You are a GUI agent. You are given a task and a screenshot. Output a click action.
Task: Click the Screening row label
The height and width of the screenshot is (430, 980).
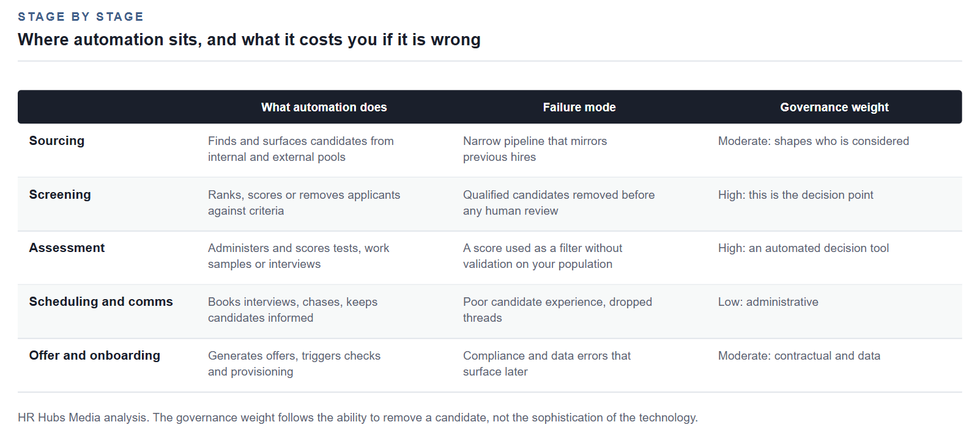pos(60,195)
